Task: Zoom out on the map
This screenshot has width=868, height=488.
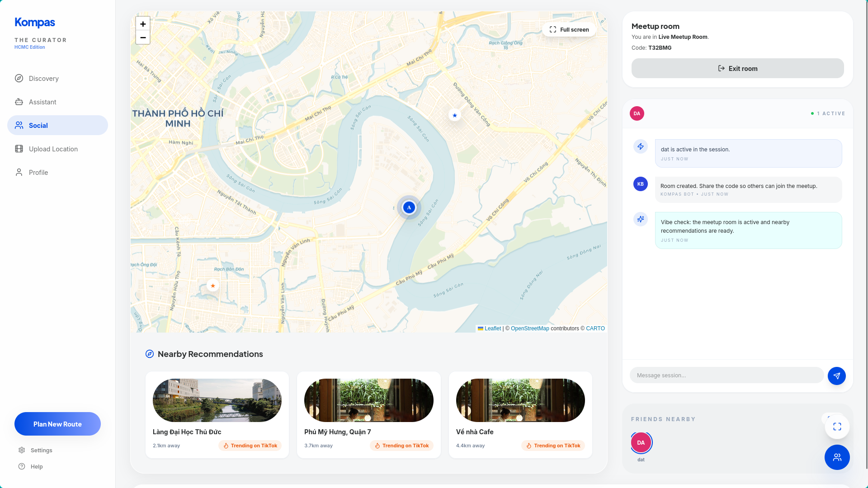Action: (143, 38)
